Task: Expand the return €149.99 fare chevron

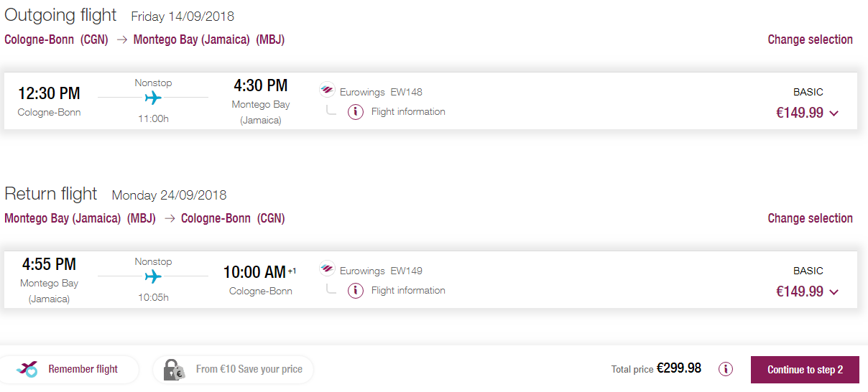Action: coord(834,292)
